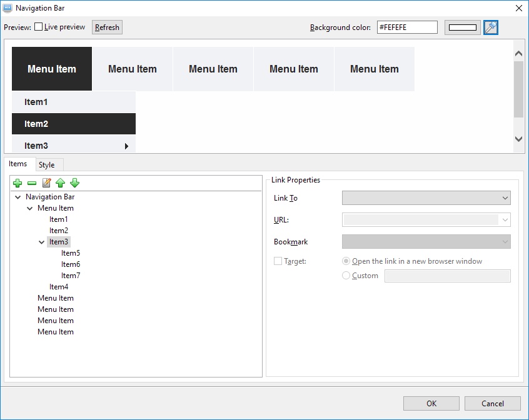Viewport: 529px width, 420px height.
Task: Click the submenu arrow on preview Item3
Action: tap(126, 146)
